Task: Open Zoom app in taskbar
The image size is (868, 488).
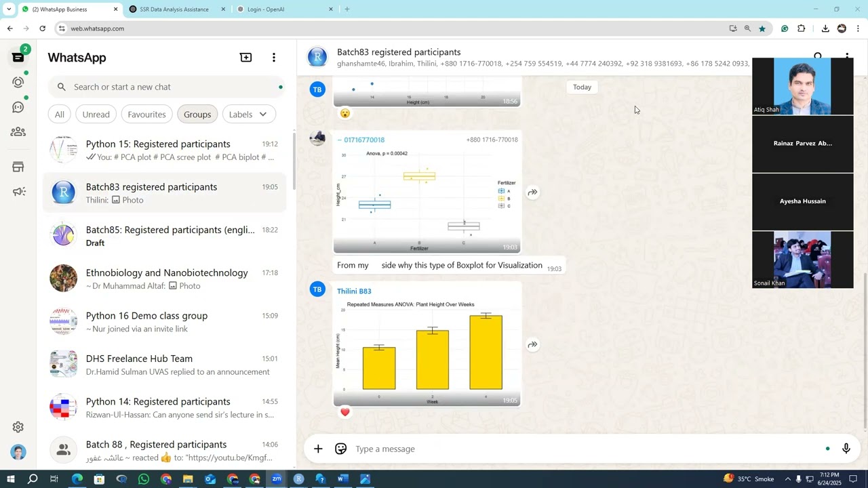Action: pyautogui.click(x=277, y=479)
